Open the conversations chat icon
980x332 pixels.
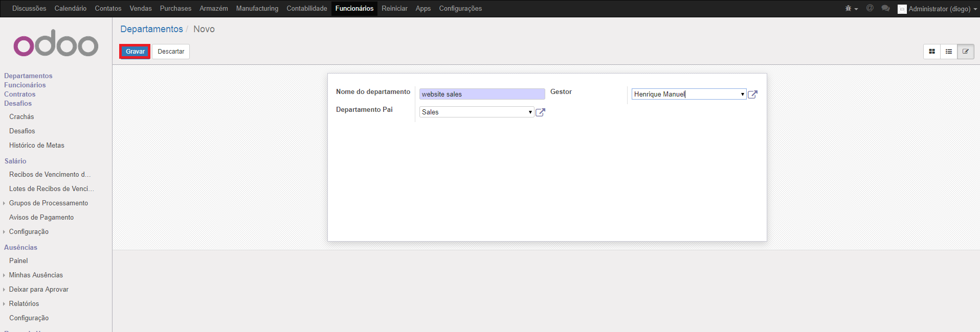click(885, 8)
